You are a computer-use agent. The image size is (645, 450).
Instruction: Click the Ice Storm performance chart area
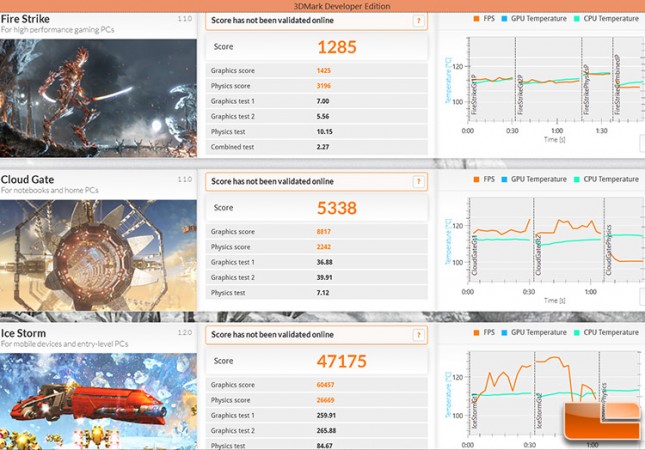(x=555, y=394)
